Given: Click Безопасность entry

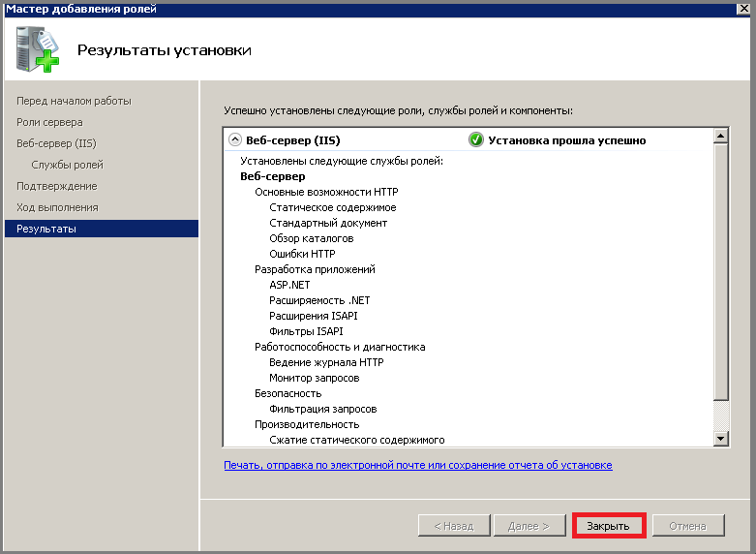Looking at the screenshot, I should (287, 393).
